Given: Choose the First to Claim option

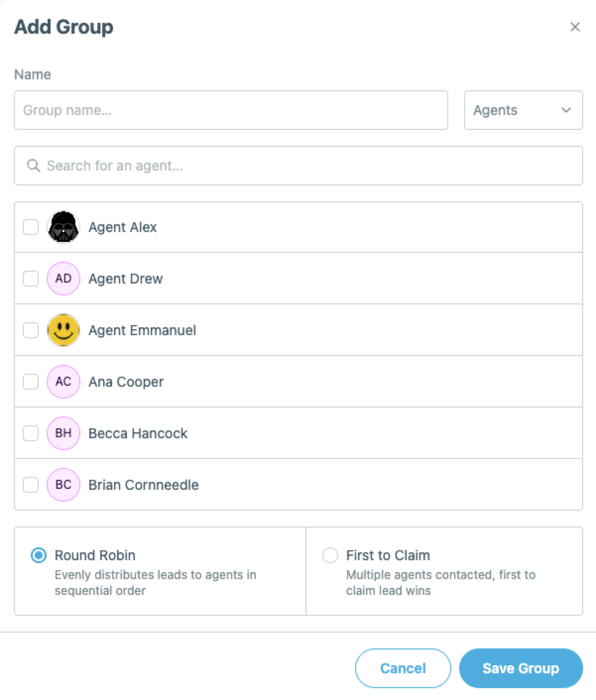Looking at the screenshot, I should [330, 555].
